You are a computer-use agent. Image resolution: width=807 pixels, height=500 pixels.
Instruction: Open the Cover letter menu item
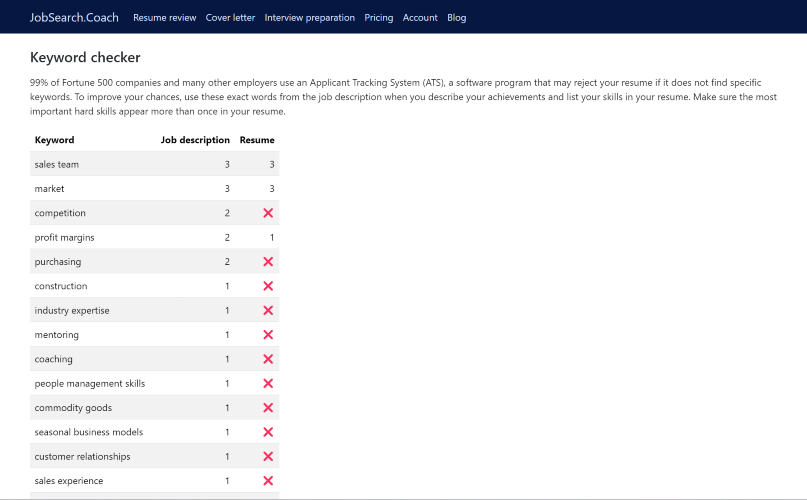tap(230, 18)
